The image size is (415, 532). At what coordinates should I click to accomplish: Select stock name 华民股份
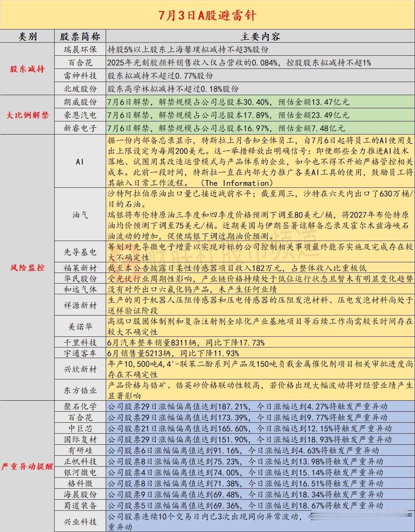[x=80, y=279]
